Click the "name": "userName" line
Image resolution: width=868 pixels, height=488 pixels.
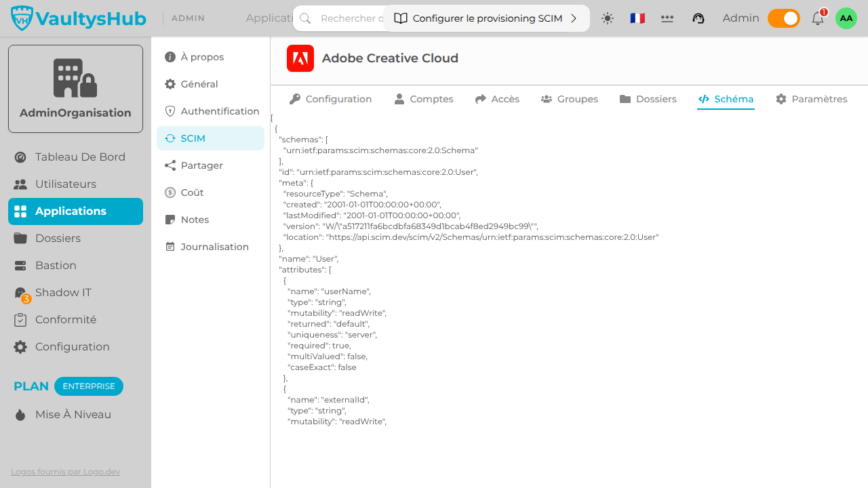(329, 291)
